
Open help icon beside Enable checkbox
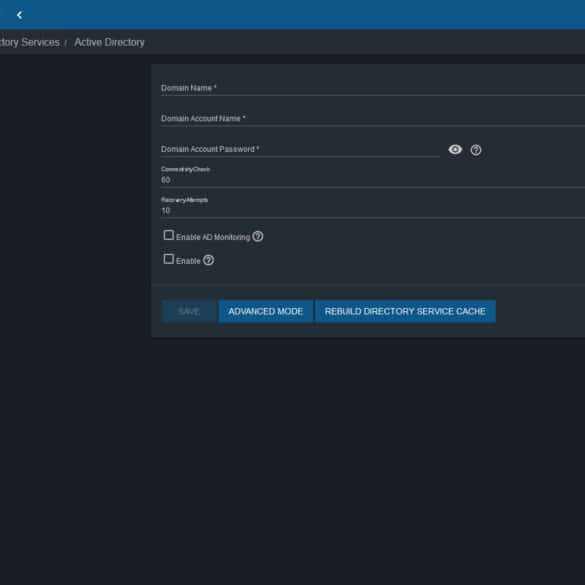click(209, 260)
